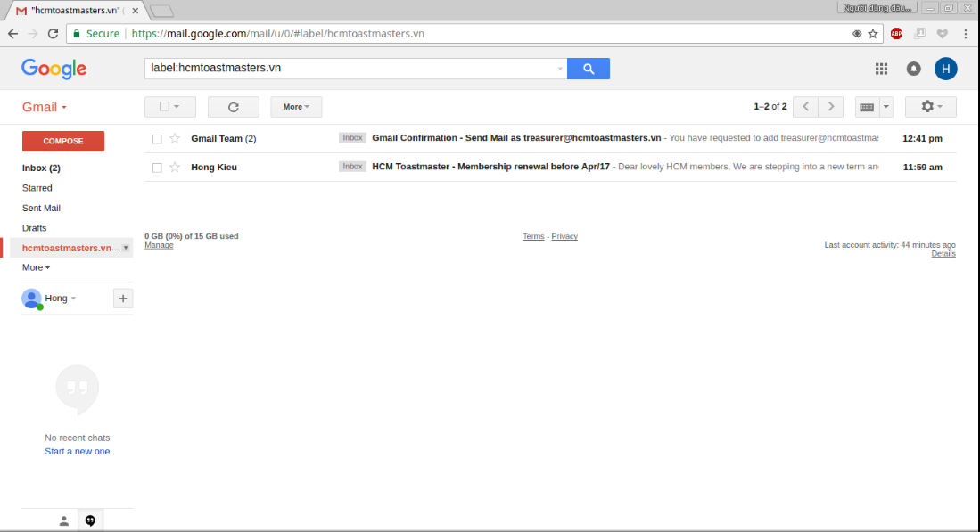Click the Google logo
Image resolution: width=980 pixels, height=532 pixels.
pyautogui.click(x=54, y=69)
